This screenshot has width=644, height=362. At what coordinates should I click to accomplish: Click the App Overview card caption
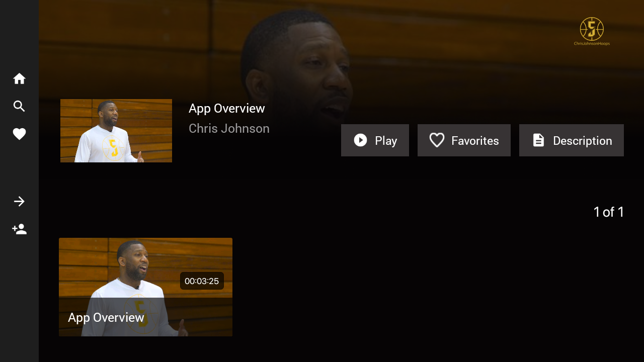tap(106, 317)
